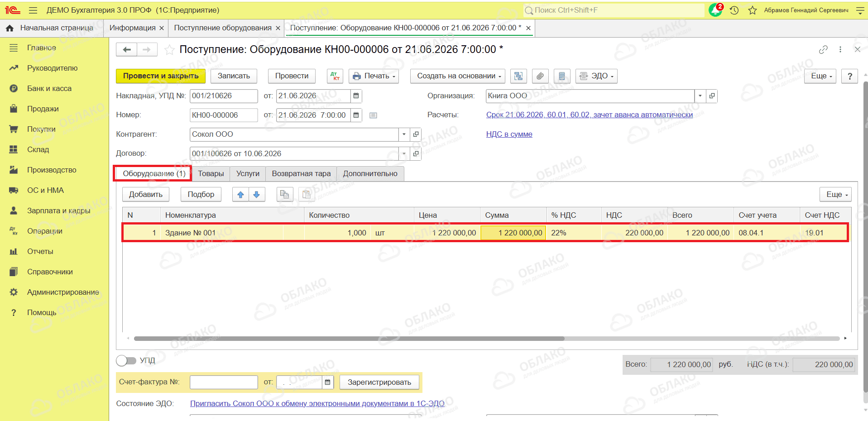Switch to the Услуги tab
The height and width of the screenshot is (421, 868).
coord(248,174)
